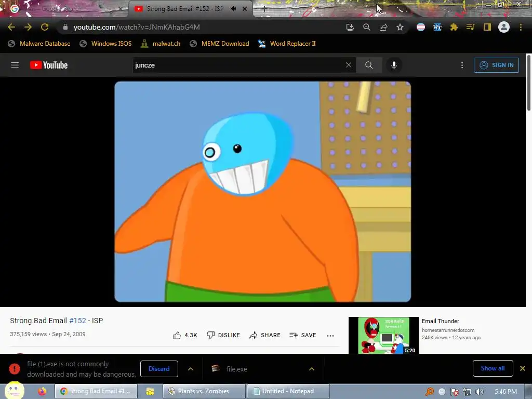Click the tray volume speaker icon
532x399 pixels.
coord(479,392)
